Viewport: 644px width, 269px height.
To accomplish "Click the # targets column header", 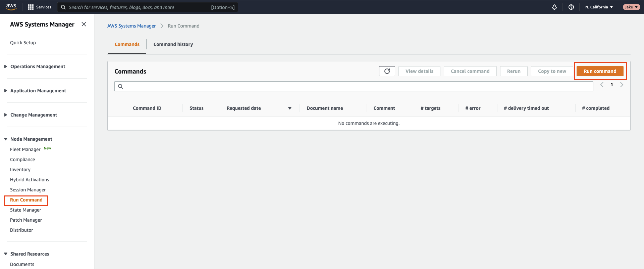I will click(x=430, y=108).
